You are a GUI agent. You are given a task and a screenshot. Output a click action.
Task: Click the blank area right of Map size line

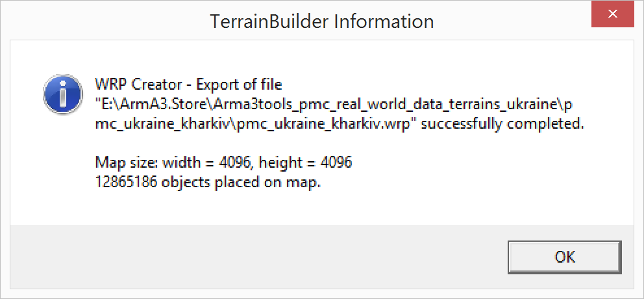pyautogui.click(x=493, y=163)
